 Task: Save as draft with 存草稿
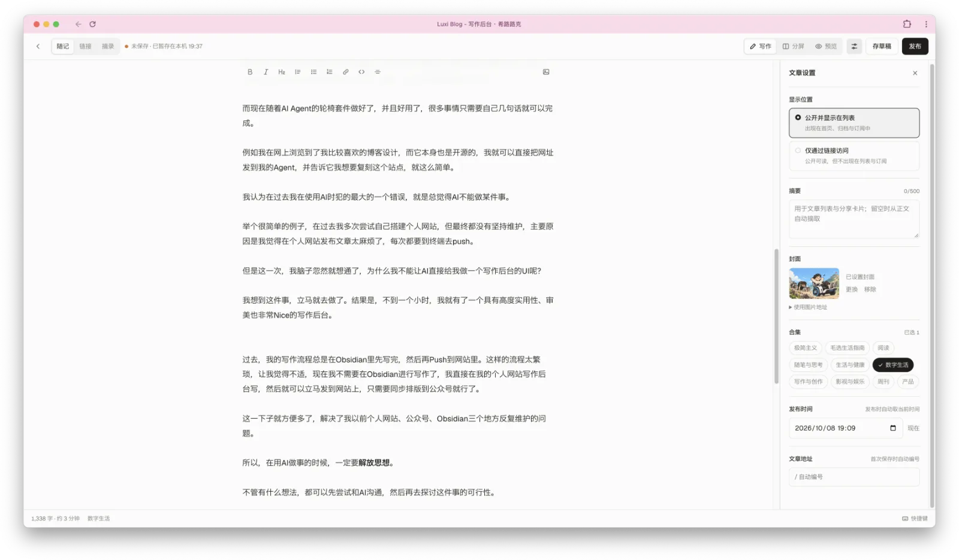881,46
